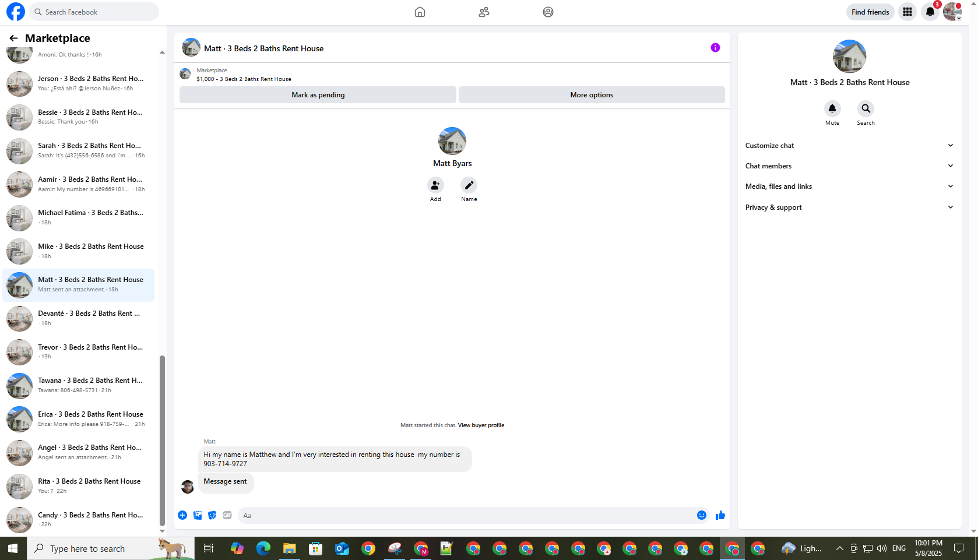Image resolution: width=978 pixels, height=560 pixels.
Task: Open the Mike rent house conversation
Action: (79, 251)
